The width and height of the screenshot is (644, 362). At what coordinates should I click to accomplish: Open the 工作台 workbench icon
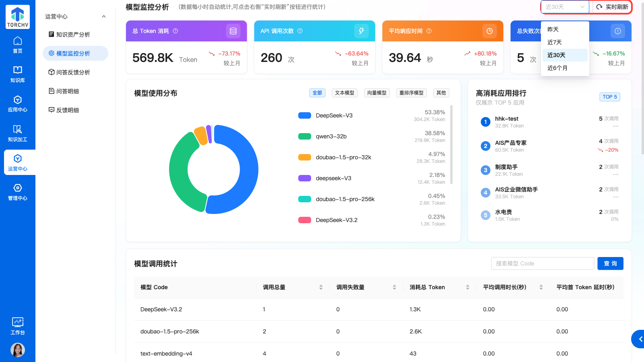(18, 326)
